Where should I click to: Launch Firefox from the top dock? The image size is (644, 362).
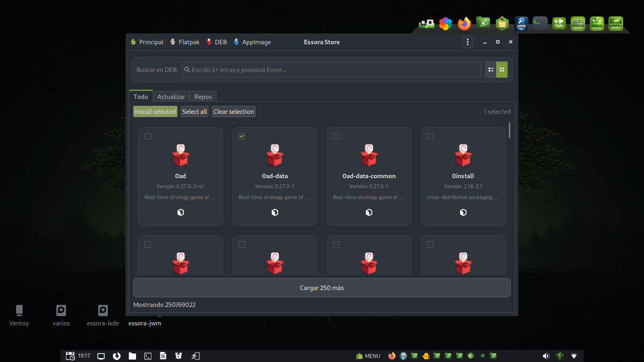pos(464,24)
